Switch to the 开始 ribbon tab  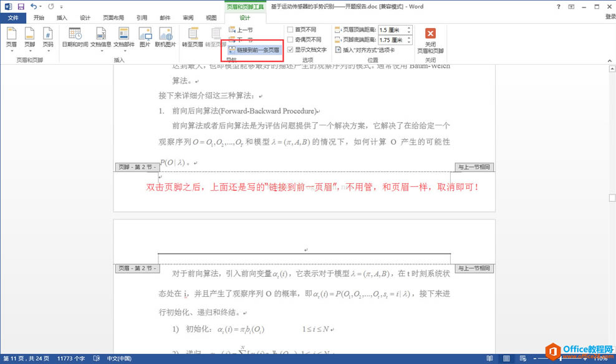[x=39, y=17]
